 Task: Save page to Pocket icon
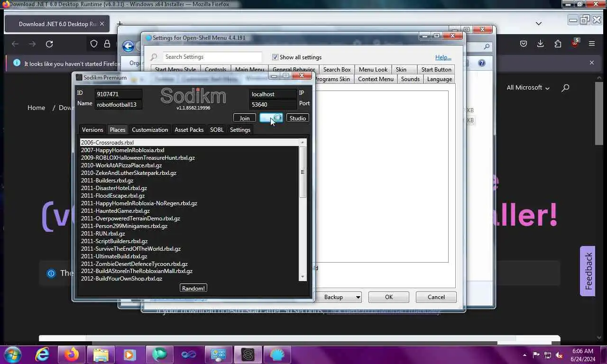pyautogui.click(x=524, y=44)
